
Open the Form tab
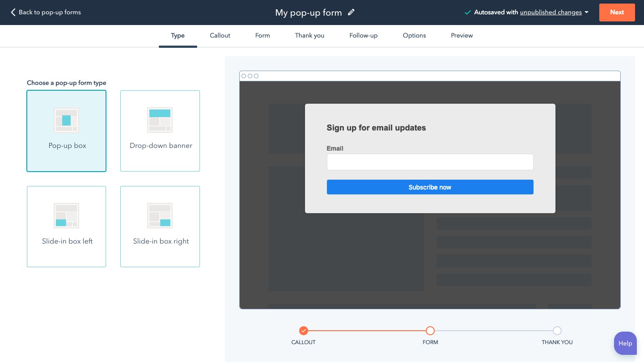[x=263, y=36]
